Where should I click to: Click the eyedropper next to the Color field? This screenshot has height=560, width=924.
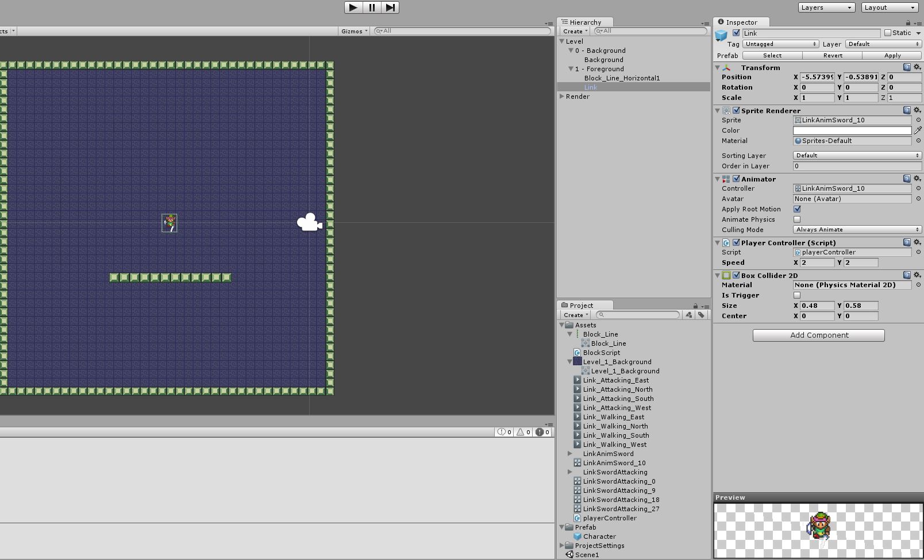[917, 130]
